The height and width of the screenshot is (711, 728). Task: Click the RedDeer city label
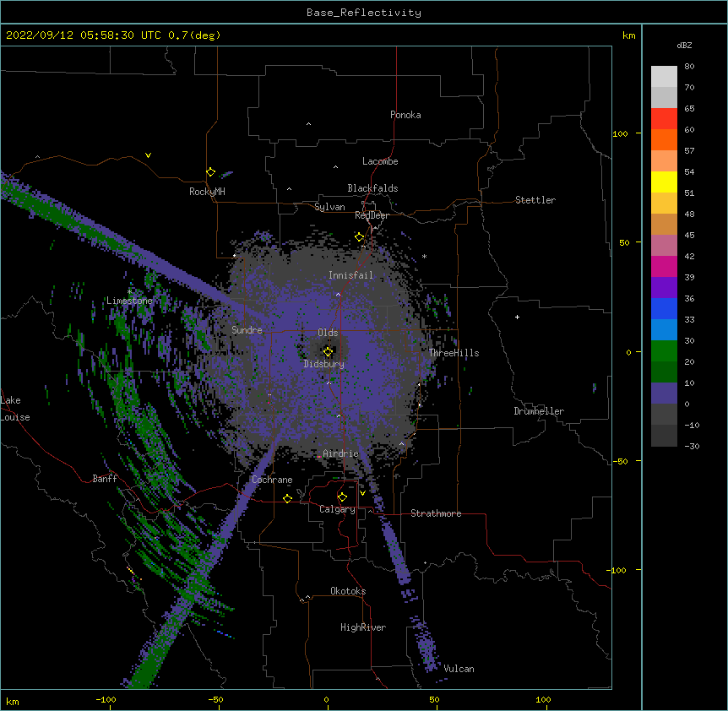(x=372, y=215)
